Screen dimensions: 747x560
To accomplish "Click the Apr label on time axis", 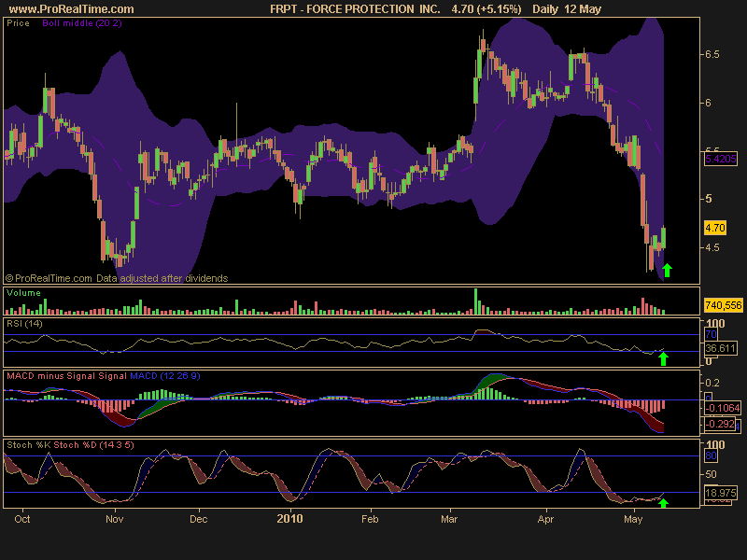I will point(545,519).
